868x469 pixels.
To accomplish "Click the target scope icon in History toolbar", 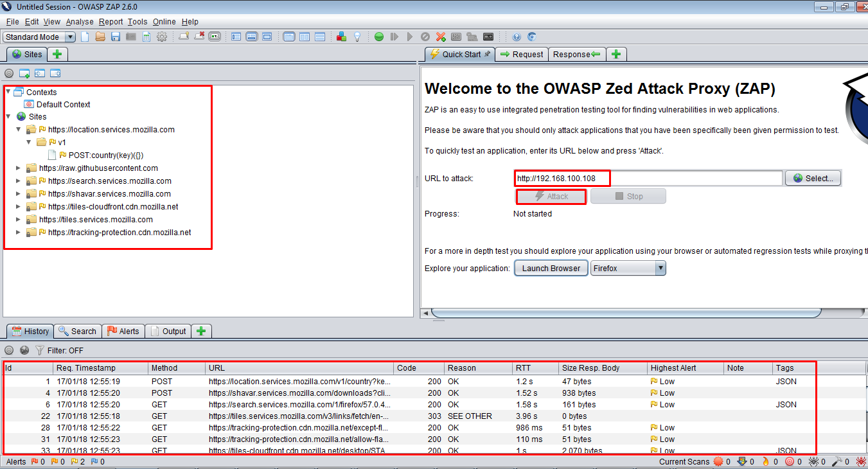I will pyautogui.click(x=9, y=350).
